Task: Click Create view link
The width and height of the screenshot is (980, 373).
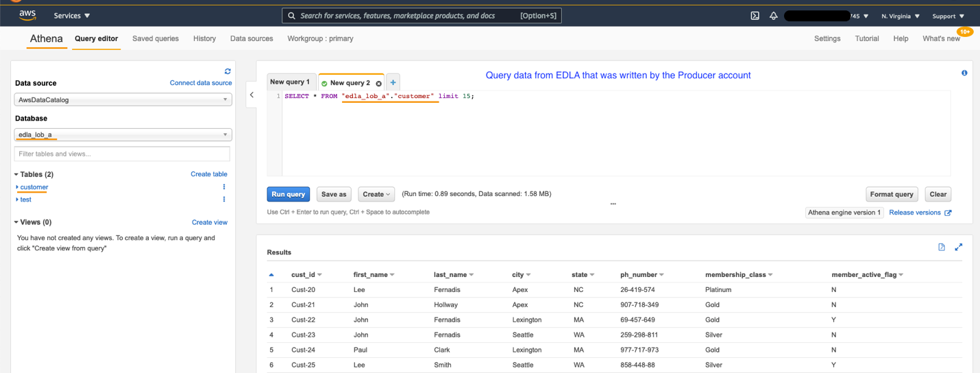Action: tap(210, 222)
